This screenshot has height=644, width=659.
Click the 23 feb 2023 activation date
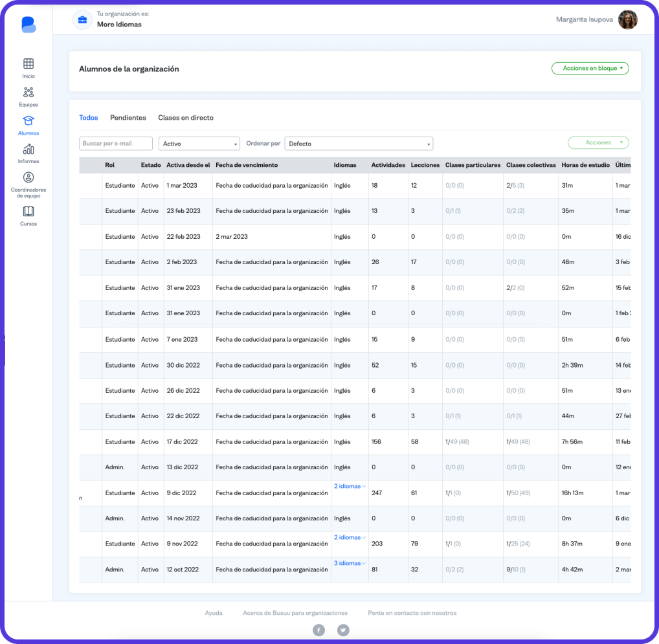pos(184,211)
